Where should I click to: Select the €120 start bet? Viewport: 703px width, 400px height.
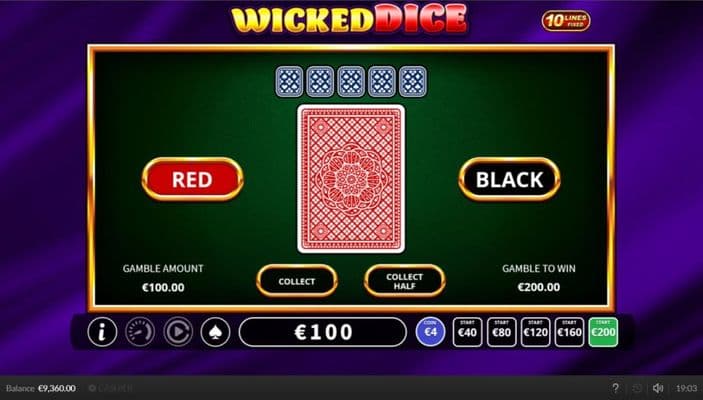point(535,332)
